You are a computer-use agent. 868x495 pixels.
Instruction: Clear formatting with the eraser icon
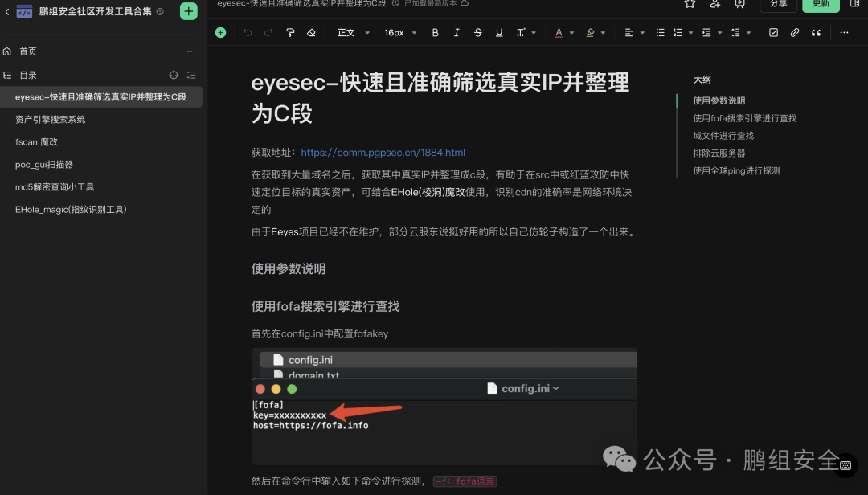[311, 33]
